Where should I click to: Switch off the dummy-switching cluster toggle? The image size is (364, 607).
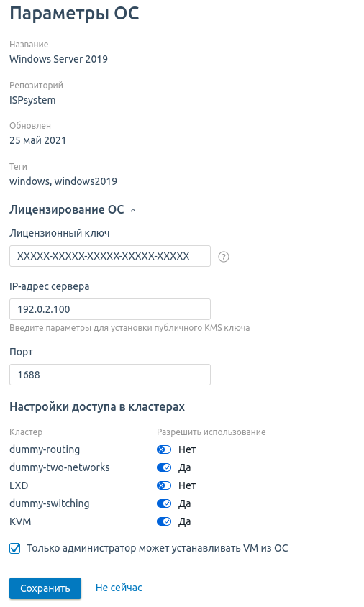tap(164, 503)
